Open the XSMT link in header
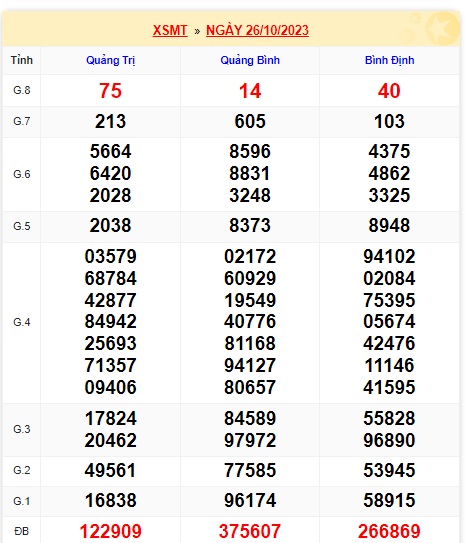 (x=170, y=30)
